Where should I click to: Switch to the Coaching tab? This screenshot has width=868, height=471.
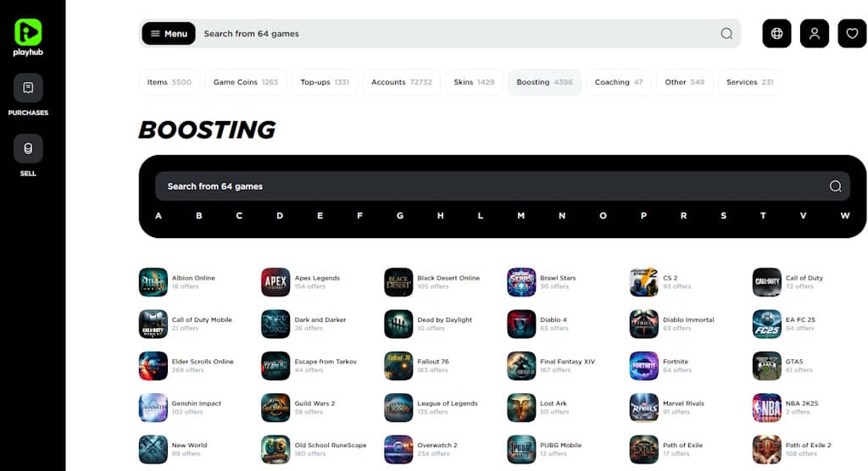[618, 82]
